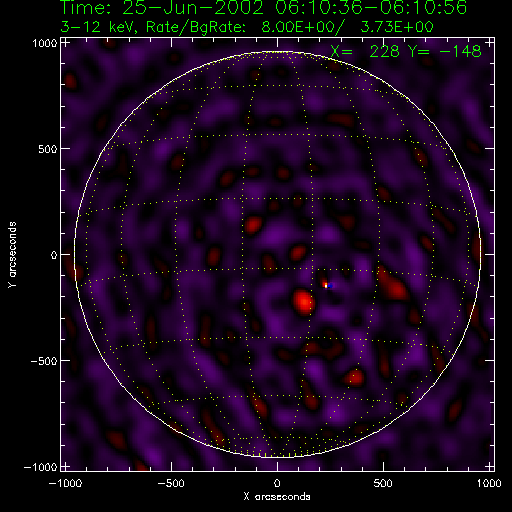The image size is (512, 512).
Task: Click the red blob in lower right quadrant
Action: coord(355,378)
